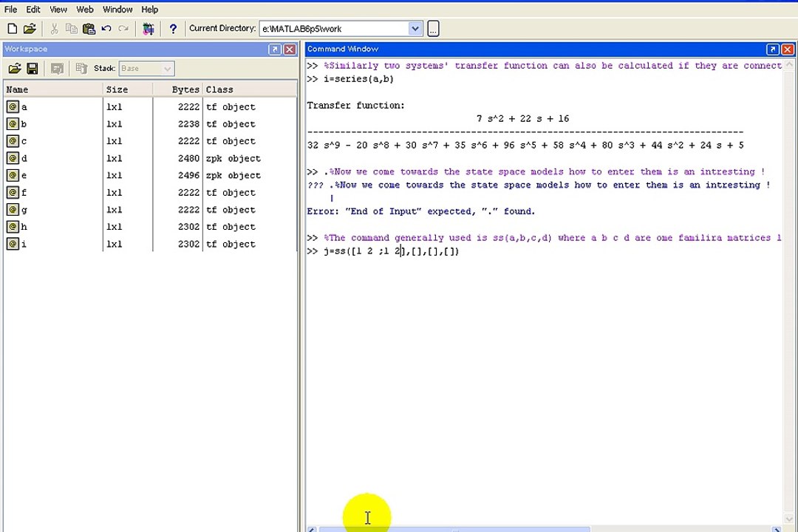The image size is (798, 532).
Task: Open the Help menu
Action: pyautogui.click(x=149, y=9)
